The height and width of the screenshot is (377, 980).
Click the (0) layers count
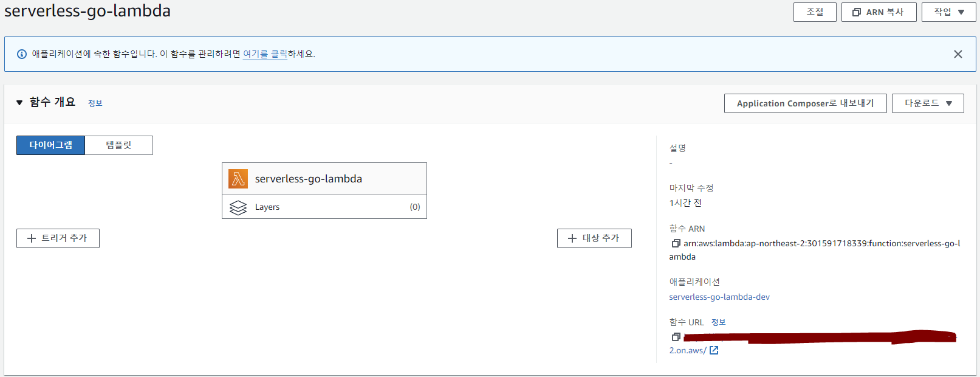pyautogui.click(x=415, y=207)
